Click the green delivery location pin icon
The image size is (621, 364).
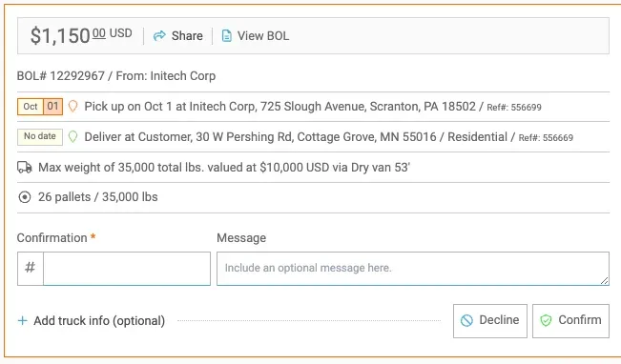click(x=72, y=137)
